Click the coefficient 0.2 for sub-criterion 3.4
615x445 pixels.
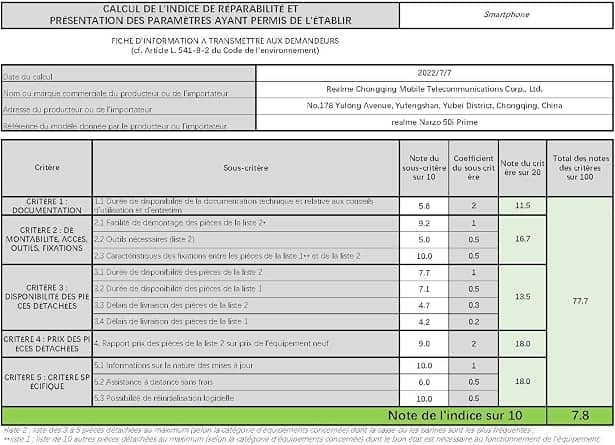(x=473, y=322)
